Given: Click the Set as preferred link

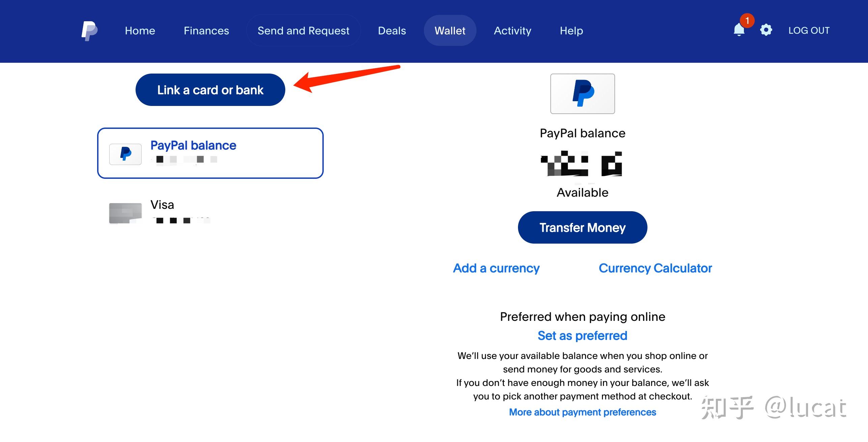Looking at the screenshot, I should click(x=582, y=335).
